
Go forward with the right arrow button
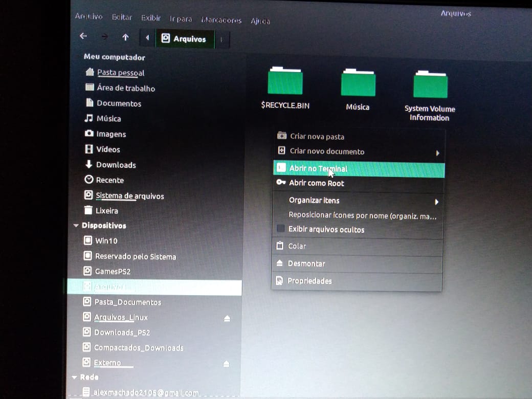tap(104, 36)
